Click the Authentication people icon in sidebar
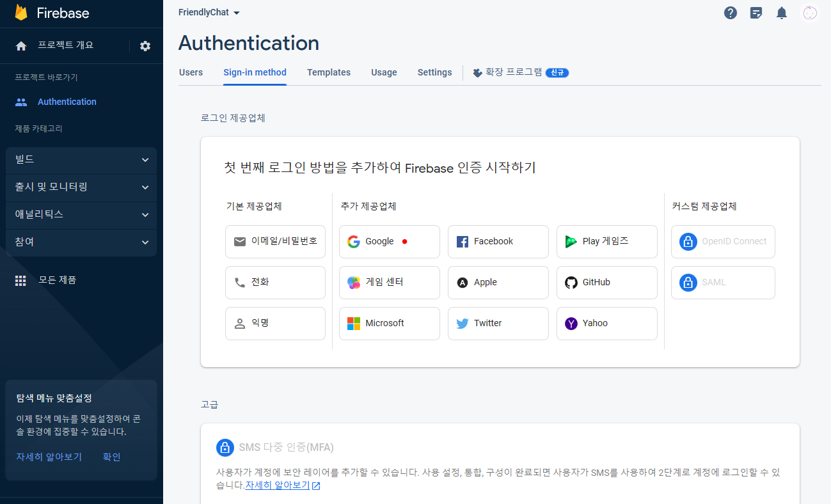This screenshot has width=831, height=504. pyautogui.click(x=21, y=102)
